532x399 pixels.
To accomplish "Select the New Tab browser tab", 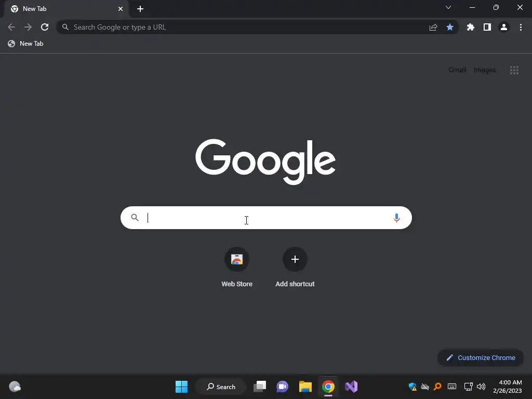I will [x=67, y=9].
